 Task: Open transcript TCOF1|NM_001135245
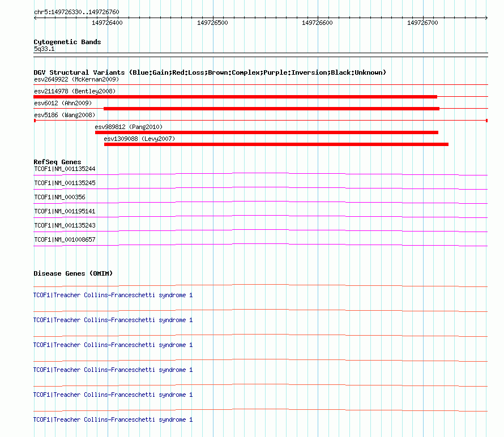point(65,183)
